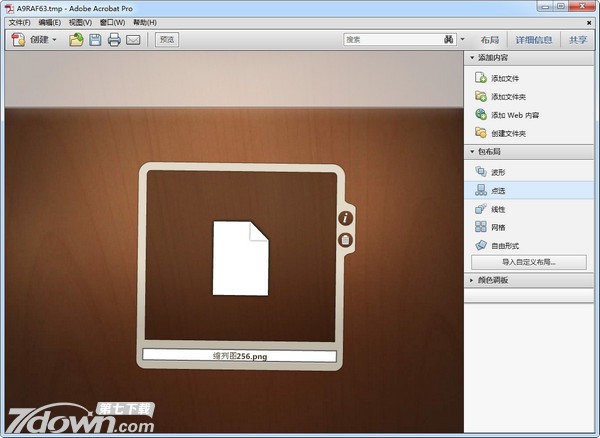Select the 网格 (Grid) layout icon
600x438 pixels.
481,227
